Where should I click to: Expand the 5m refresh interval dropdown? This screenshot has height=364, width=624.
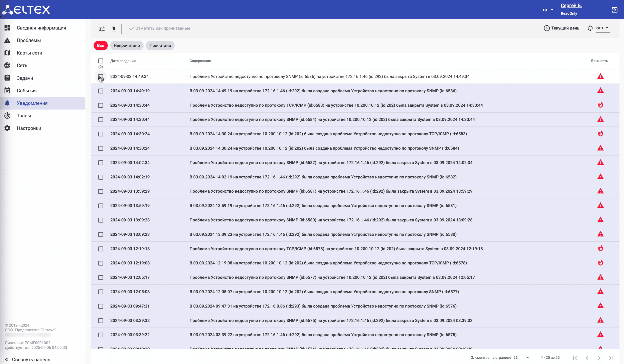click(603, 28)
